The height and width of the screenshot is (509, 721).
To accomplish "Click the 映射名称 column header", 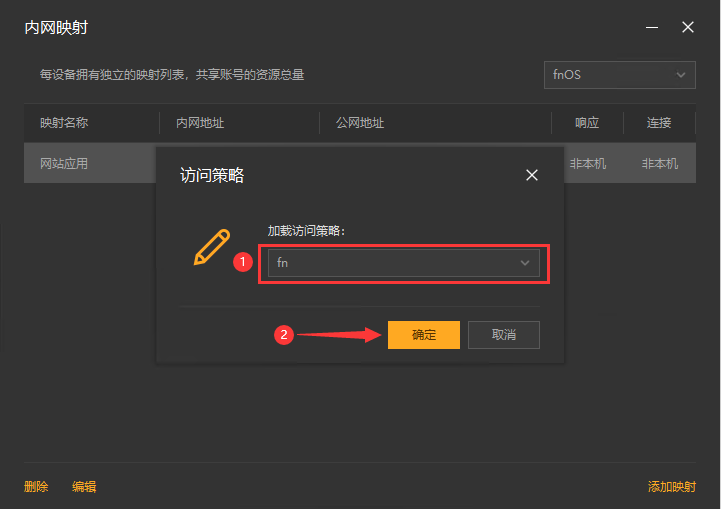I will coord(64,123).
